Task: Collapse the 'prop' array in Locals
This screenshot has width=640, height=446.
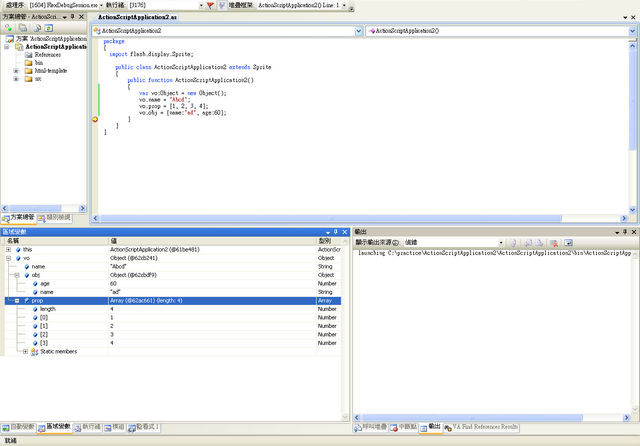Action: [x=17, y=300]
